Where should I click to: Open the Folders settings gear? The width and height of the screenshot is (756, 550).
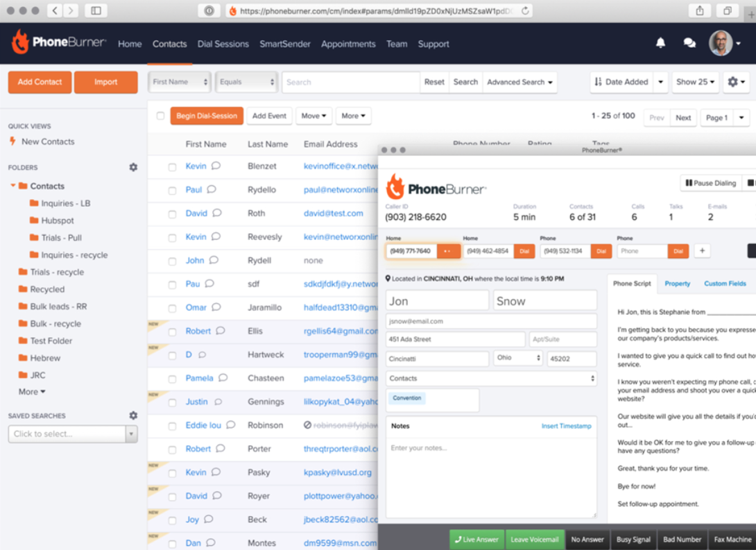[x=134, y=167]
